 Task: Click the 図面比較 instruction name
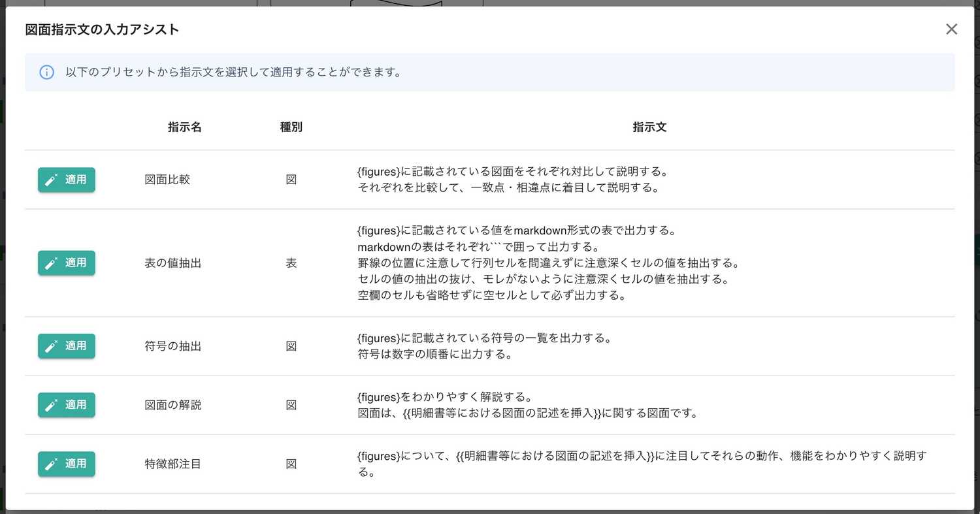(167, 179)
